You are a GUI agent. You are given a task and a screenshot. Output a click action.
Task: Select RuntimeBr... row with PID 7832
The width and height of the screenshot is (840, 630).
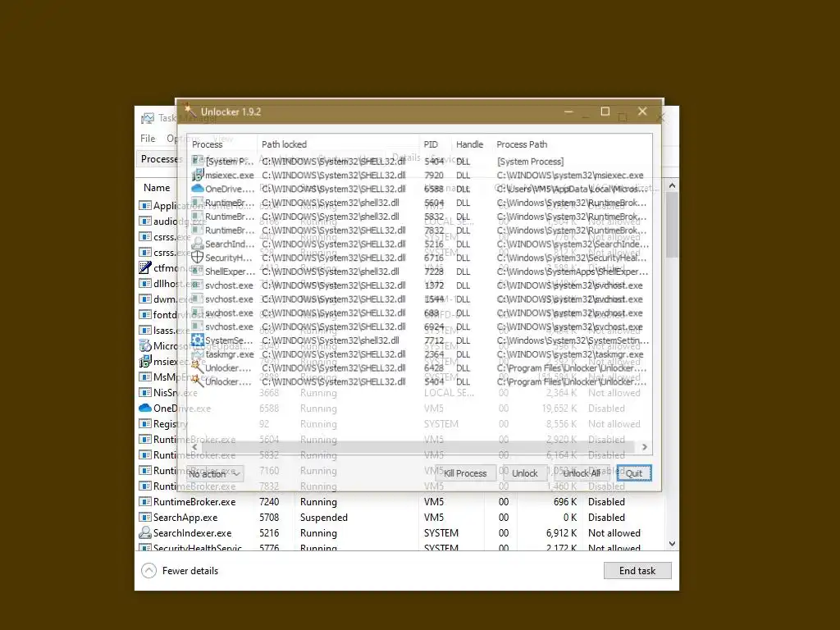pos(420,231)
